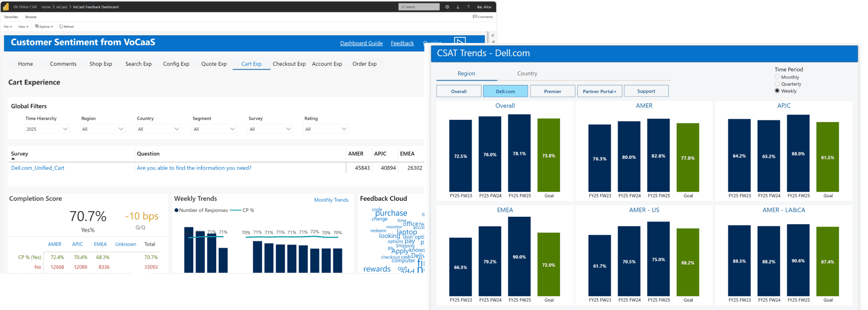This screenshot has height=310, width=868.
Task: Sort table by Survey column arrow
Action: pyautogui.click(x=13, y=158)
